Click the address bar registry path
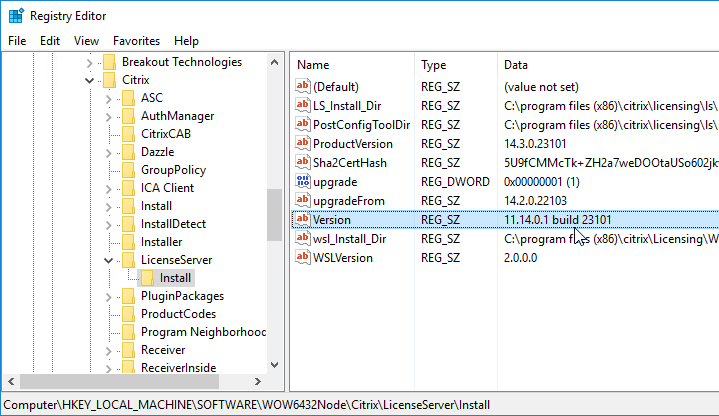719x416 pixels. (x=247, y=405)
